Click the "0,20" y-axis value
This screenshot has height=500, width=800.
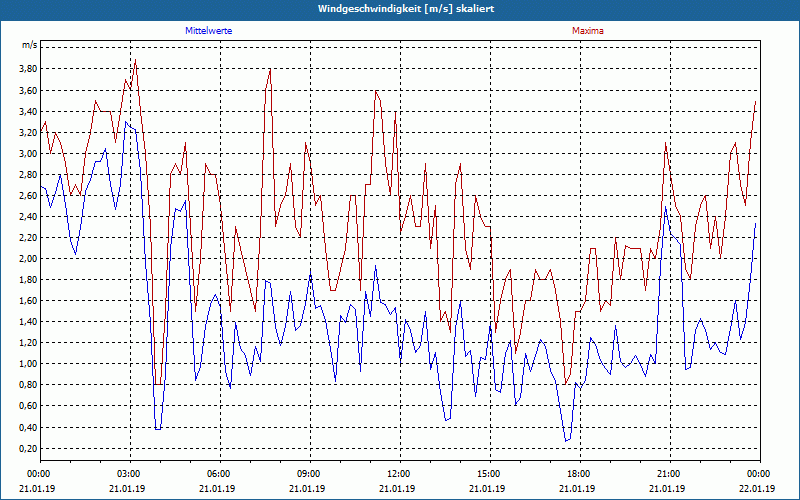point(29,448)
